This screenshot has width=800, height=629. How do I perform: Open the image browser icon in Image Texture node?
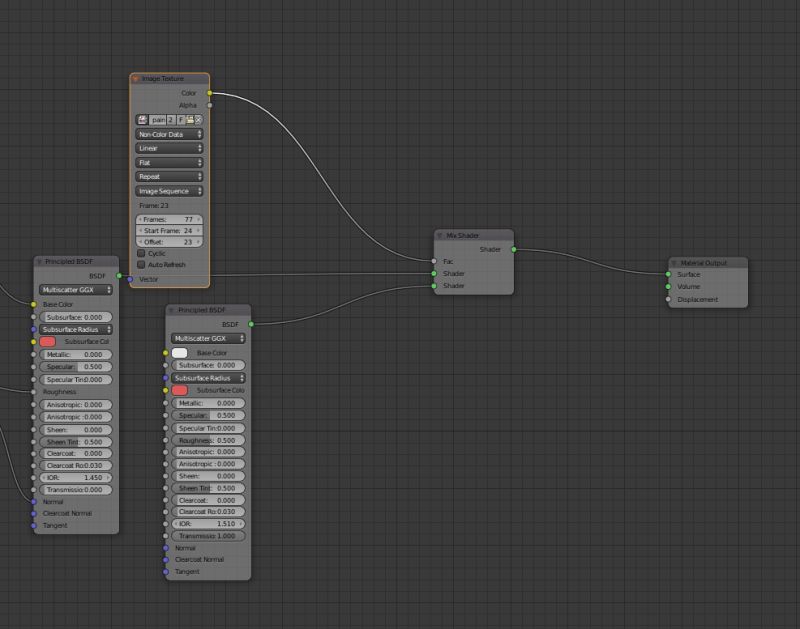click(x=141, y=119)
